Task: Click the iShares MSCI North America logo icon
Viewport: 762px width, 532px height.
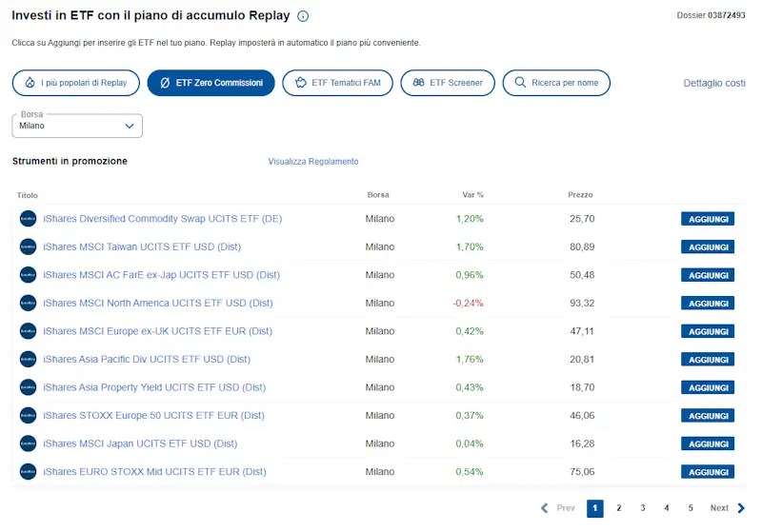Action: [28, 303]
